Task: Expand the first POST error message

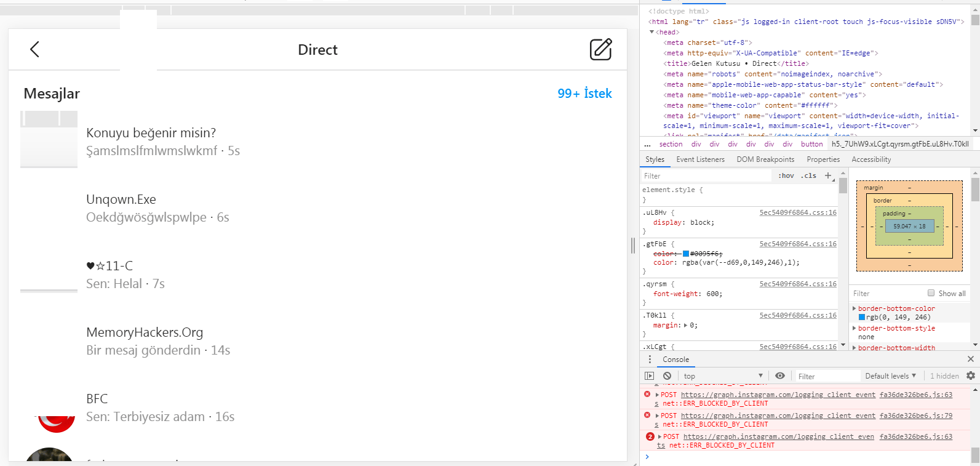Action: coord(657,395)
